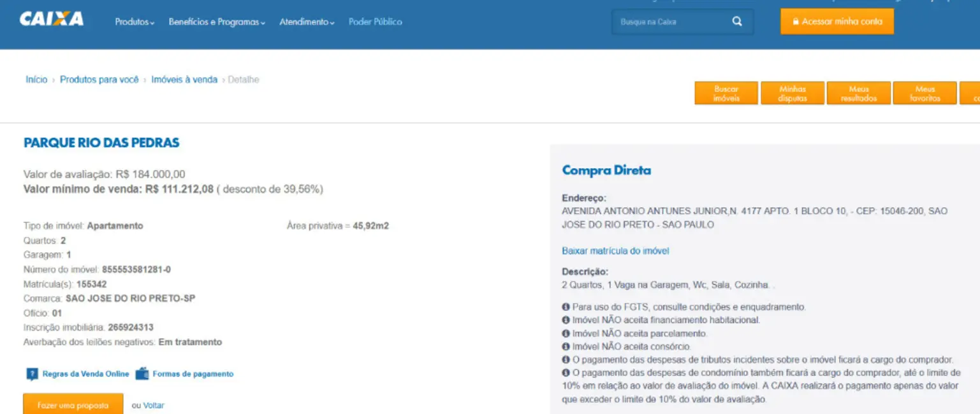The height and width of the screenshot is (414, 980).
Task: Open Produtos para você breadcrumb link
Action: (x=99, y=80)
